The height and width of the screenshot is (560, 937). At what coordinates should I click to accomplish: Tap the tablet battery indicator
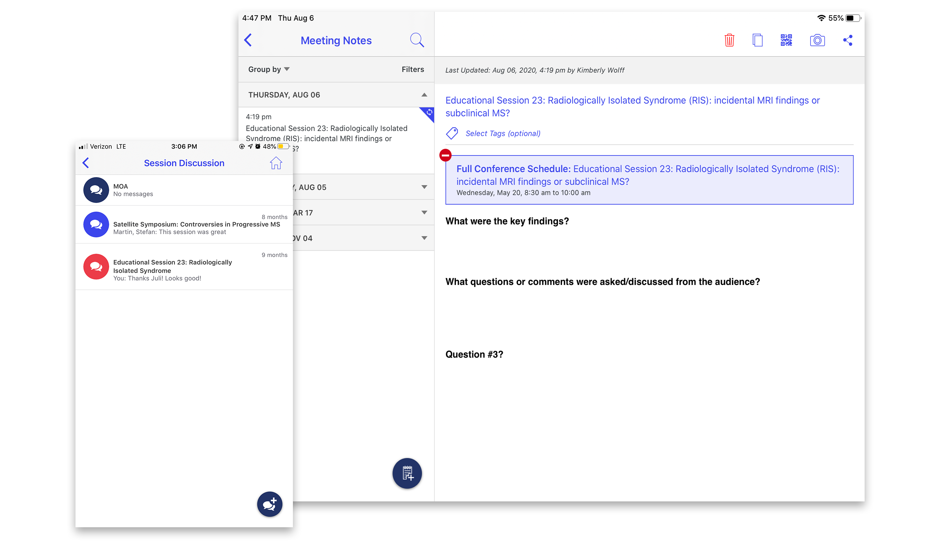[x=853, y=18]
